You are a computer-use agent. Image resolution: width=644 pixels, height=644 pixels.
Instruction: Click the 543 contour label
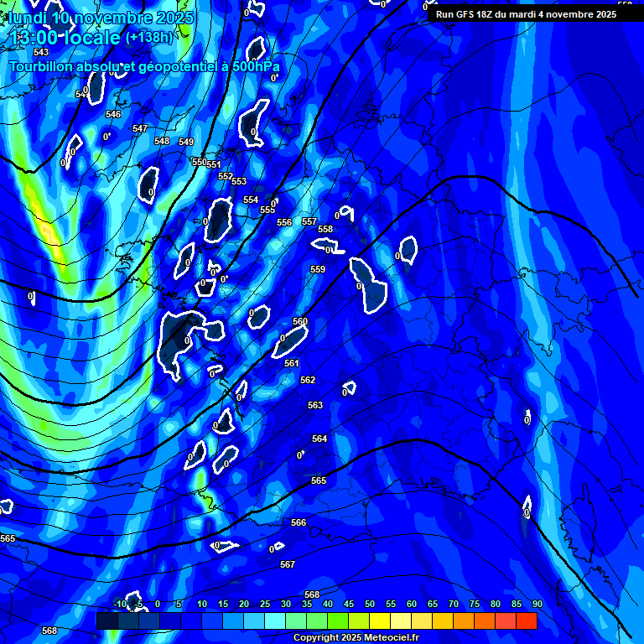41,52
